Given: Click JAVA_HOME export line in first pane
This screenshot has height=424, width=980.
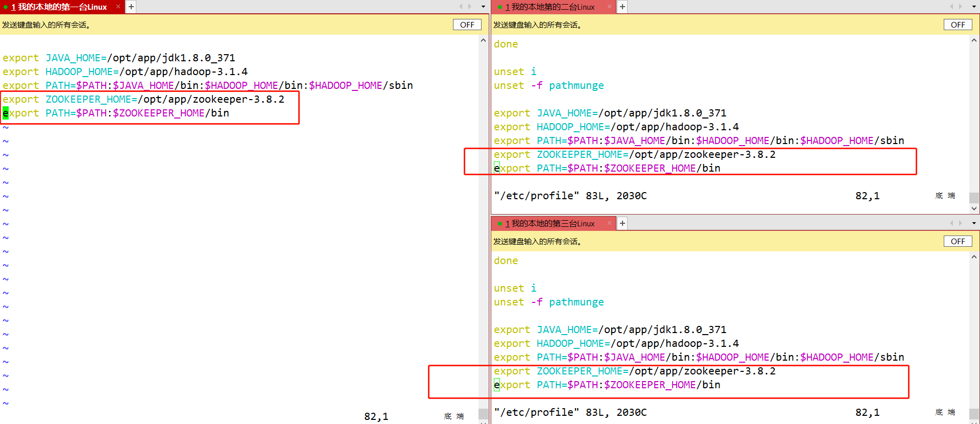Looking at the screenshot, I should [x=119, y=58].
